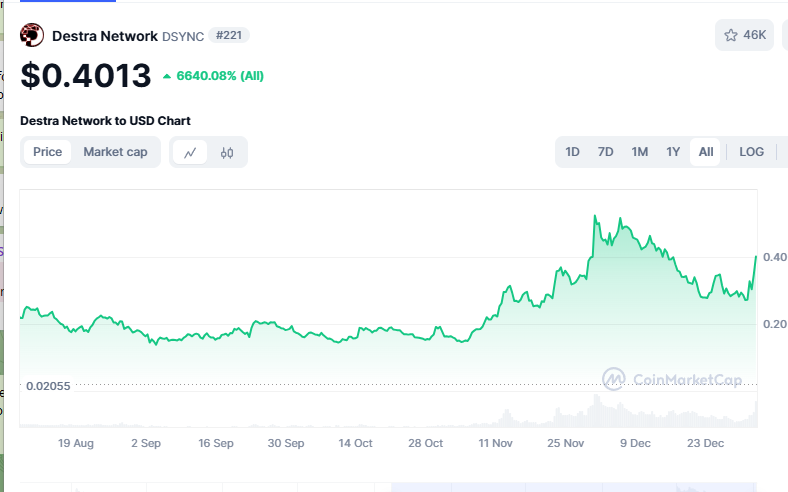Switch to candlestick chart icon

227,152
